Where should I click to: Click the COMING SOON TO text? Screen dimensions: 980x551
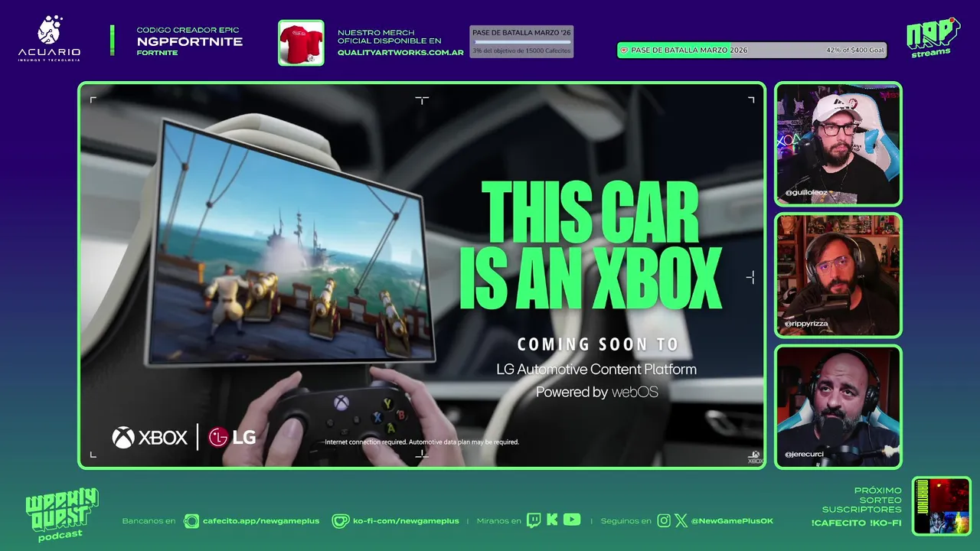click(598, 344)
